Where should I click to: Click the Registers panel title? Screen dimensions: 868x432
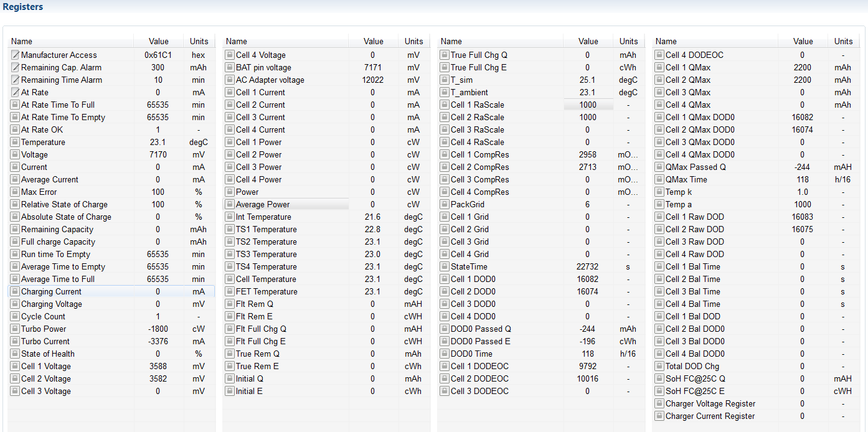(23, 7)
